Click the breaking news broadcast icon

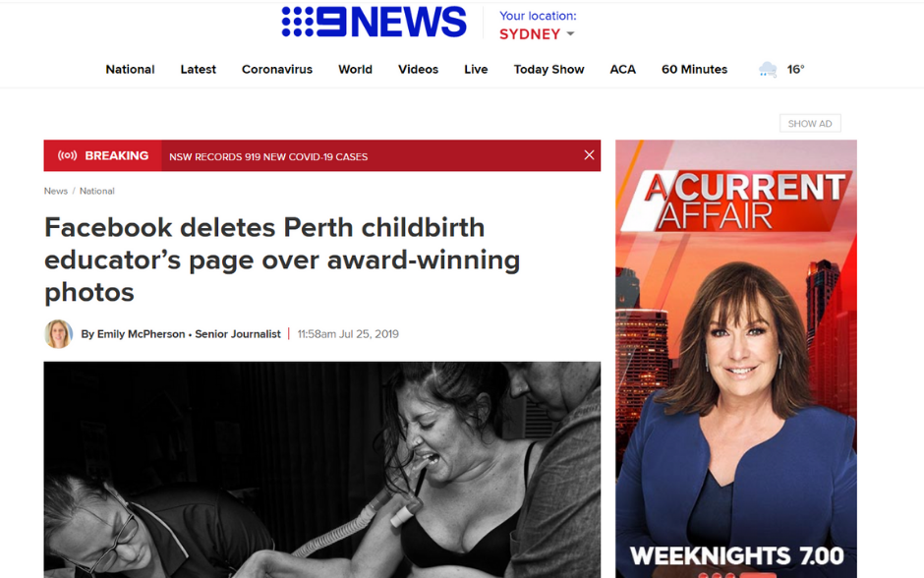pos(67,155)
